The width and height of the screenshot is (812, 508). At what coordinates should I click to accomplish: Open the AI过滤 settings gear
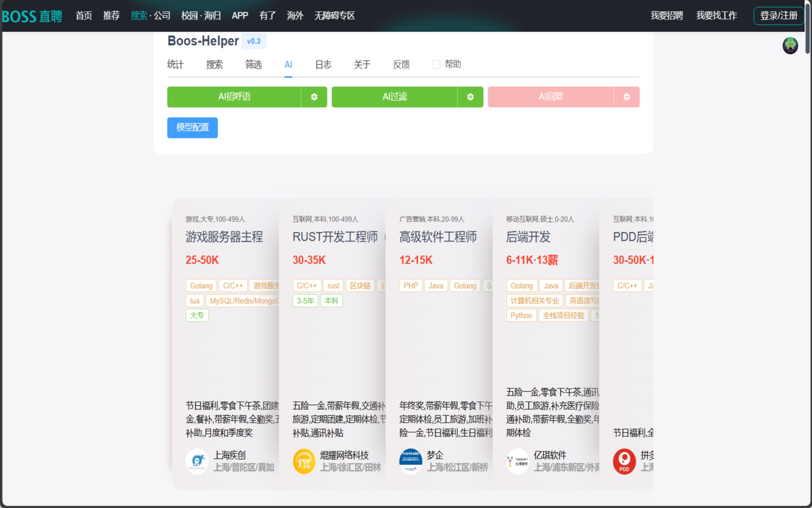tap(470, 97)
